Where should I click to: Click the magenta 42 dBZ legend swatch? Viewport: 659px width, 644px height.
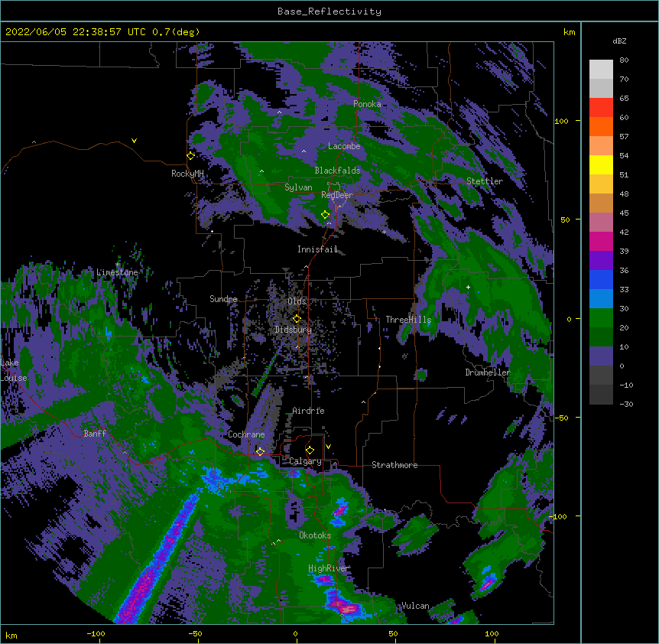coord(601,241)
